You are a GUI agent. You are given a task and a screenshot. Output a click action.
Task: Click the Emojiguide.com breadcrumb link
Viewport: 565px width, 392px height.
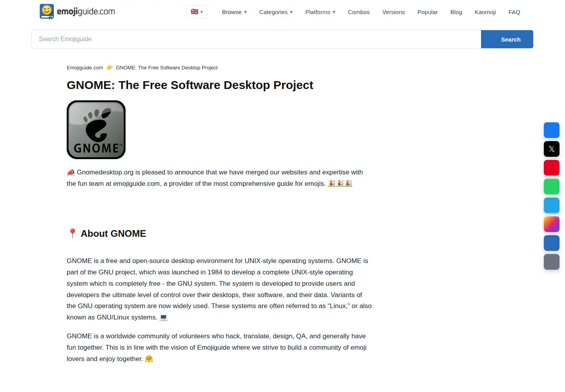point(85,67)
